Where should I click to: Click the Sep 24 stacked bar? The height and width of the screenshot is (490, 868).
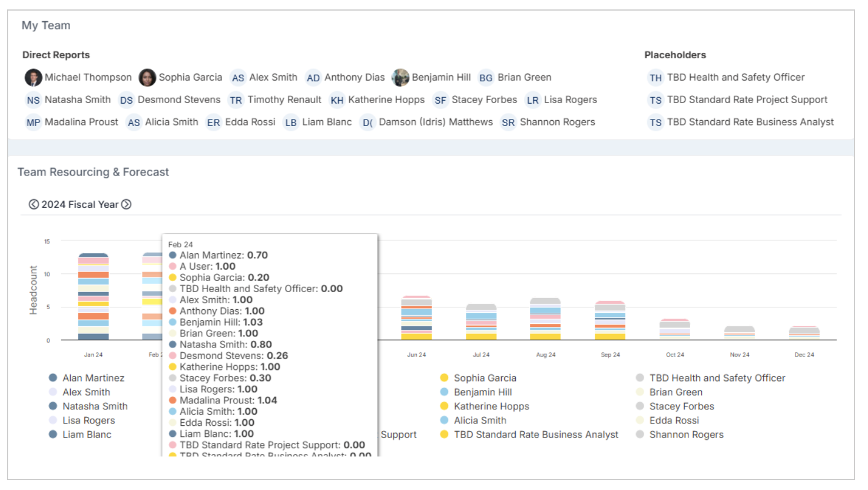pyautogui.click(x=610, y=320)
